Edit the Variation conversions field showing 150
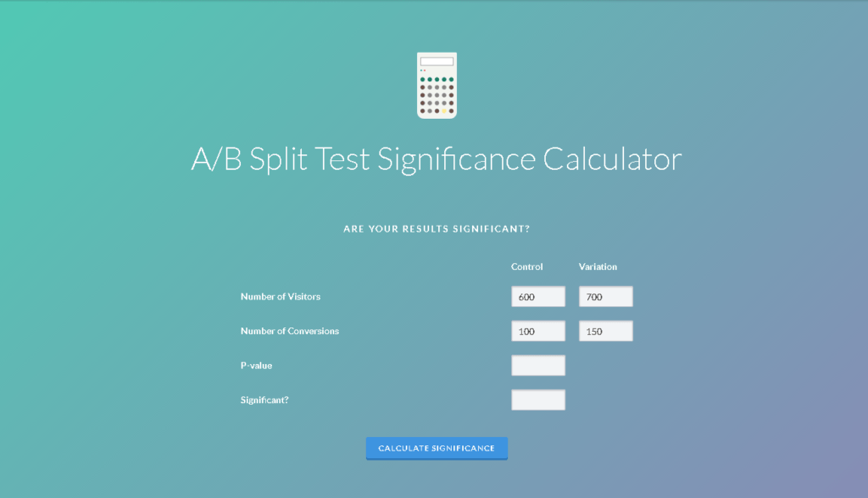Screen dimensions: 868x498 coord(606,331)
